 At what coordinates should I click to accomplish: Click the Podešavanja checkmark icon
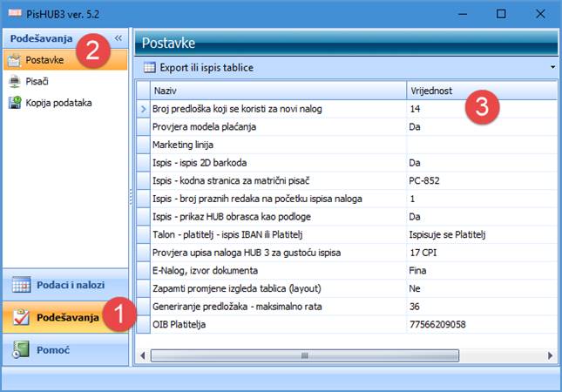click(21, 317)
